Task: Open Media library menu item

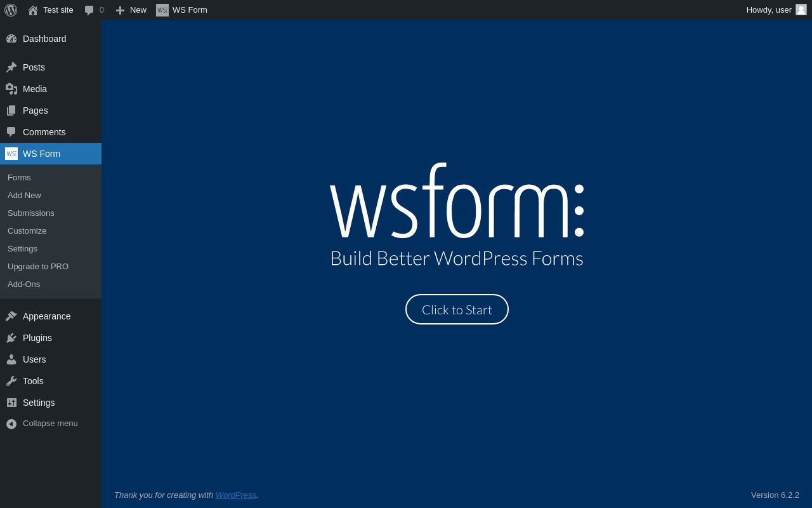Action: click(51, 89)
